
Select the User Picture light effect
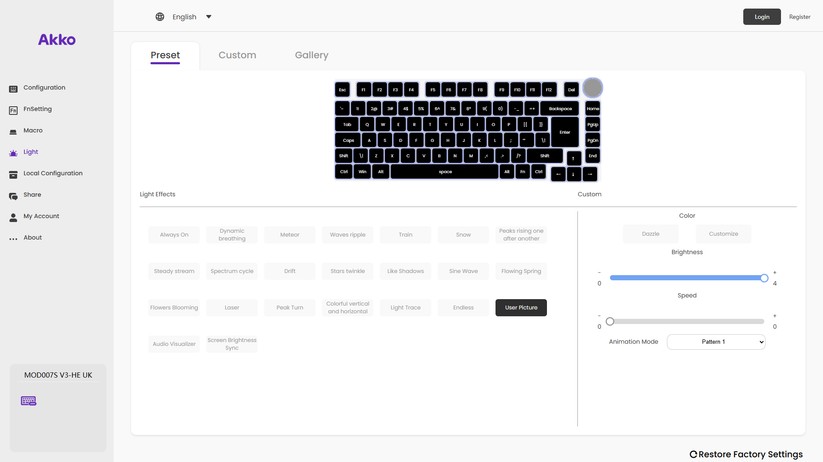pyautogui.click(x=521, y=308)
